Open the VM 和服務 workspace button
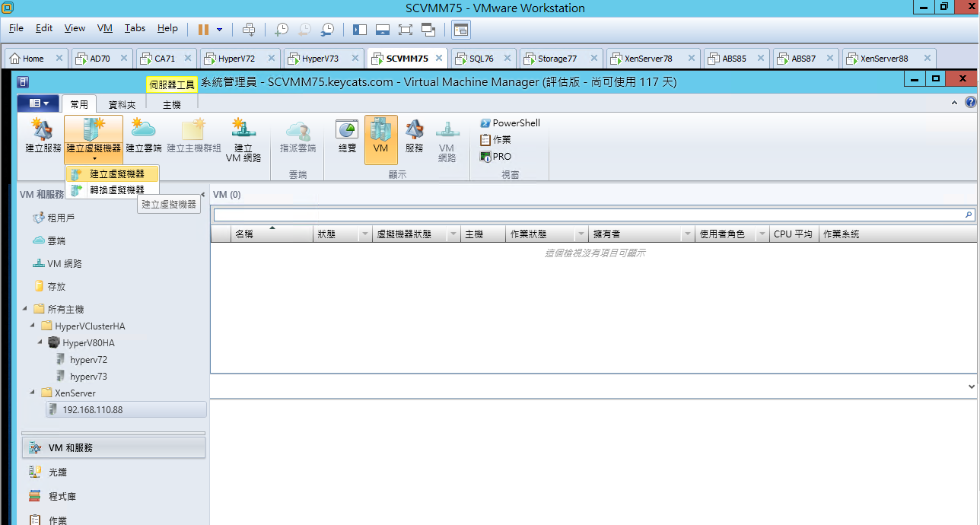 tap(113, 448)
